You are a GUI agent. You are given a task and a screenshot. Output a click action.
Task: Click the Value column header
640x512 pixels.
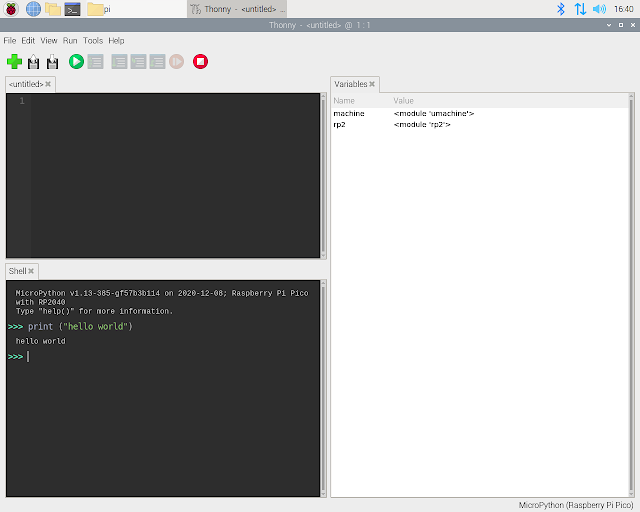coord(510,100)
